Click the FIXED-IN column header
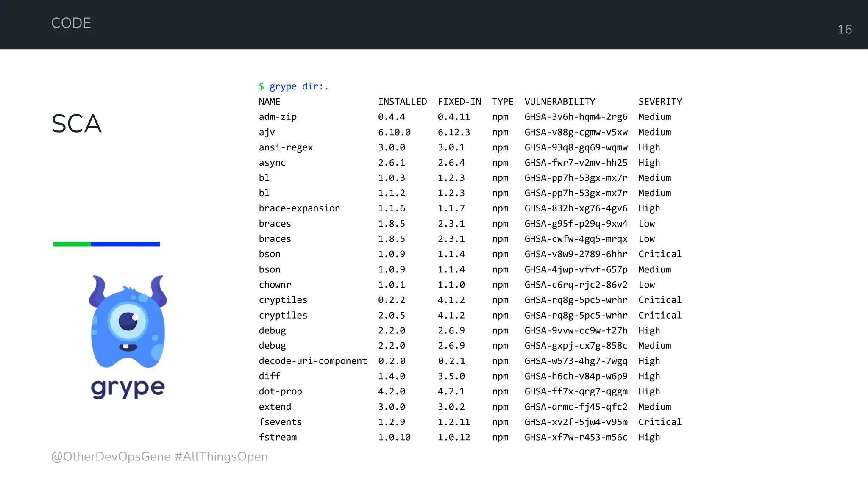Viewport: 868px width, 488px height. tap(459, 102)
